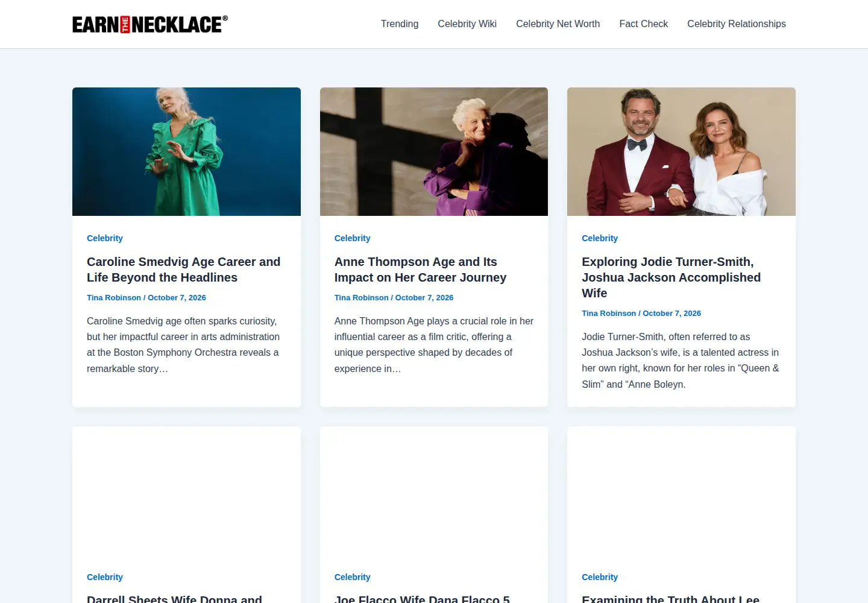Viewport: 868px width, 603px height.
Task: Click Celebrity category above Jodie Turner-Smith title
Action: pos(600,238)
